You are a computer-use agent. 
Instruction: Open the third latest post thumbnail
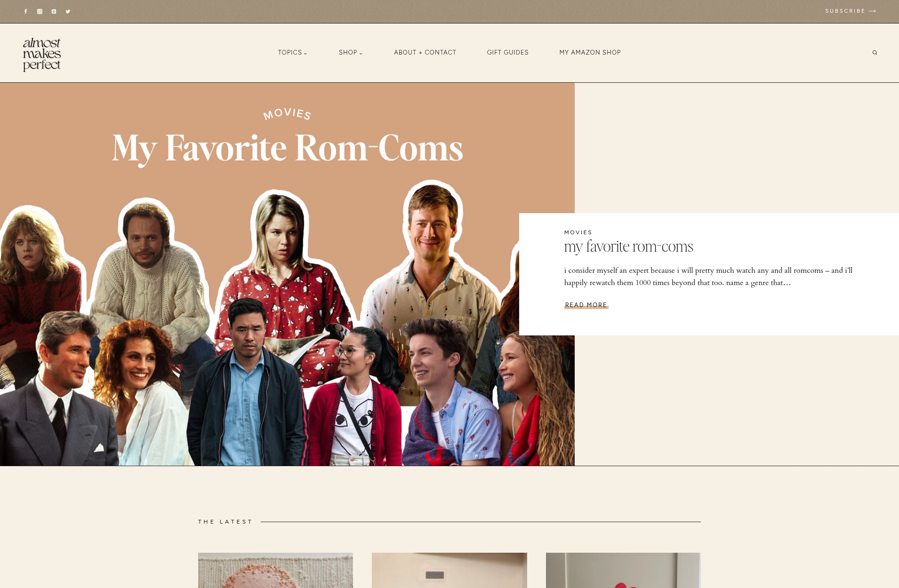(x=623, y=570)
